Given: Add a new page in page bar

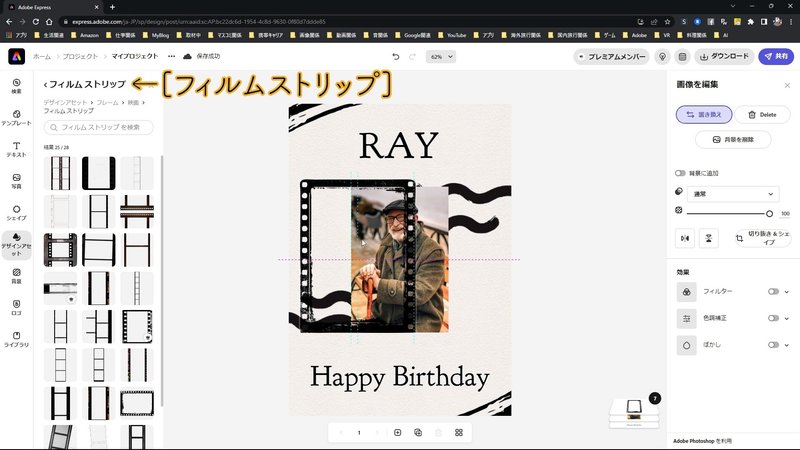Looking at the screenshot, I should (397, 433).
